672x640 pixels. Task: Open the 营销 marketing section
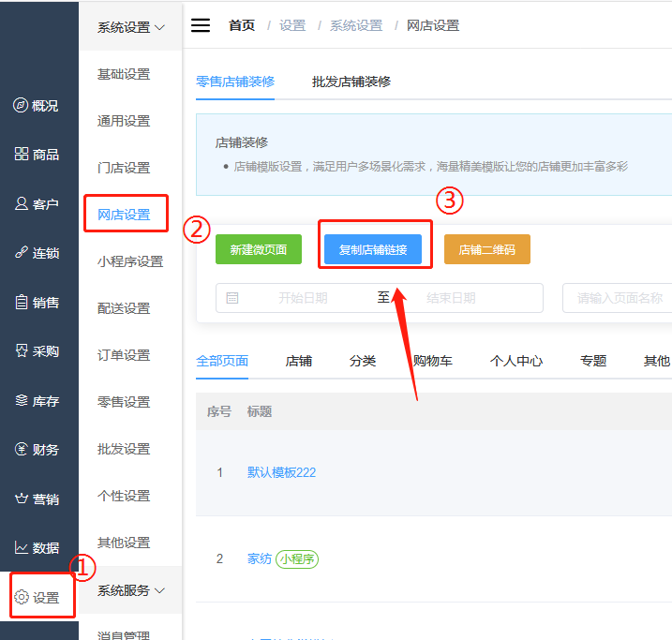tap(36, 499)
